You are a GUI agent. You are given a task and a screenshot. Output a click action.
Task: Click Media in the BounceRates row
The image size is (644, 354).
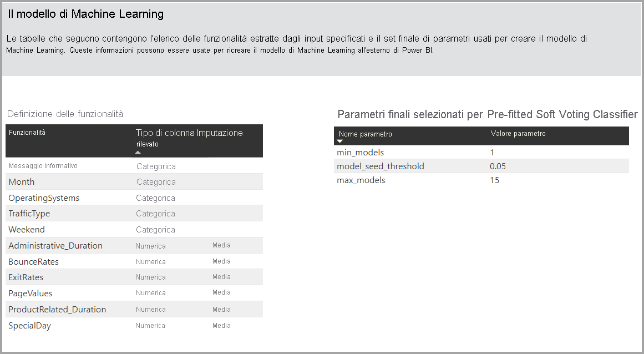(221, 261)
